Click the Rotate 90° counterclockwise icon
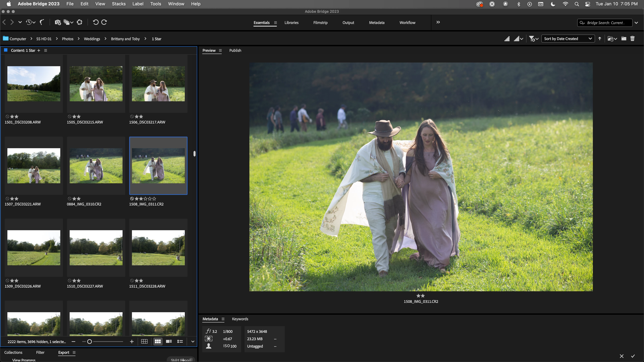644x362 pixels. coord(95,22)
